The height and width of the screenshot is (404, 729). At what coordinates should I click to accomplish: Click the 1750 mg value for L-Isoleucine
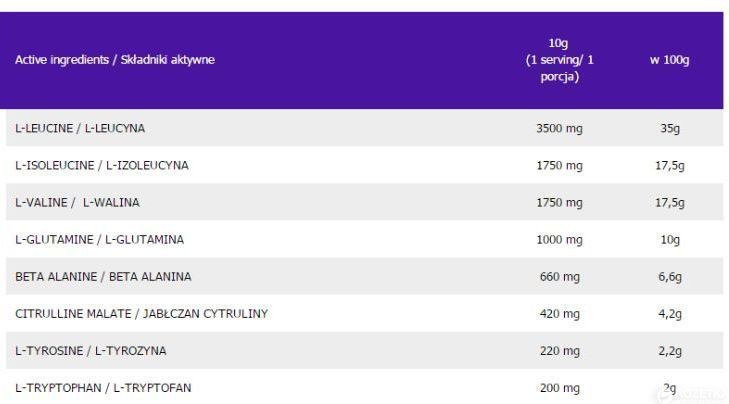point(559,166)
